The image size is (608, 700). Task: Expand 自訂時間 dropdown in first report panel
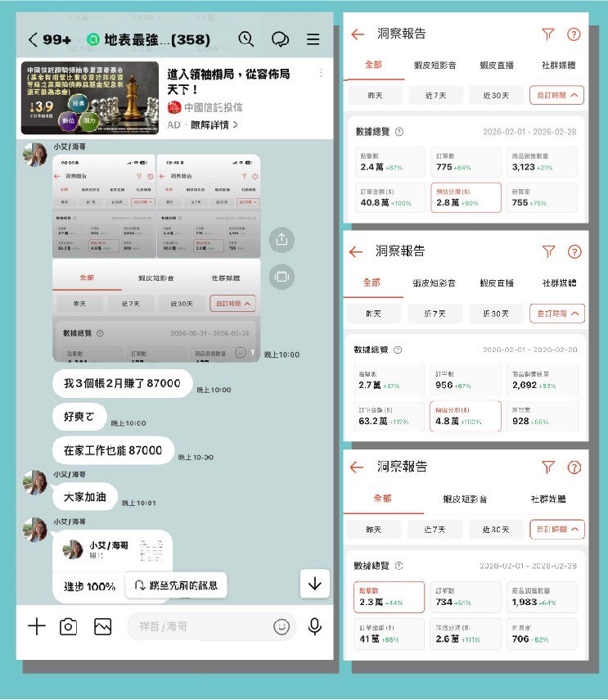click(556, 95)
